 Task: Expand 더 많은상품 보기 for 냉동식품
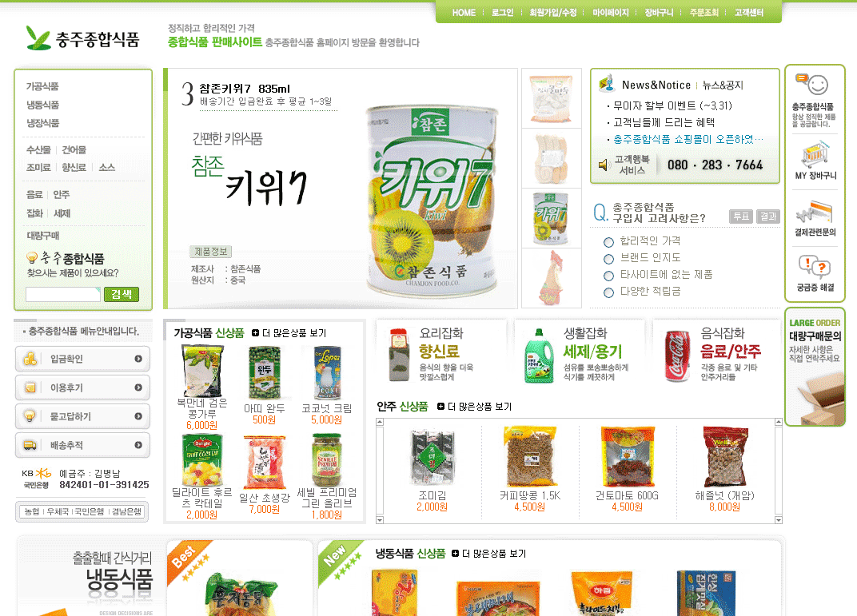click(488, 554)
